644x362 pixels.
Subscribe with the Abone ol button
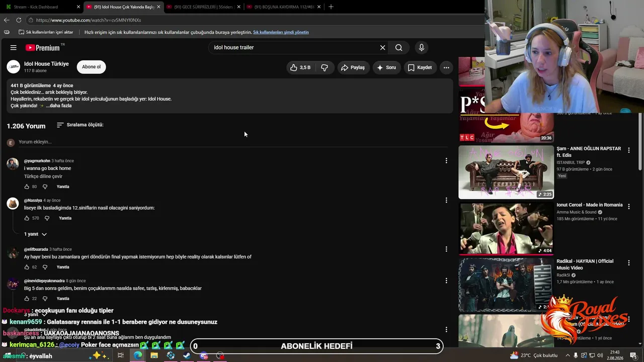91,67
